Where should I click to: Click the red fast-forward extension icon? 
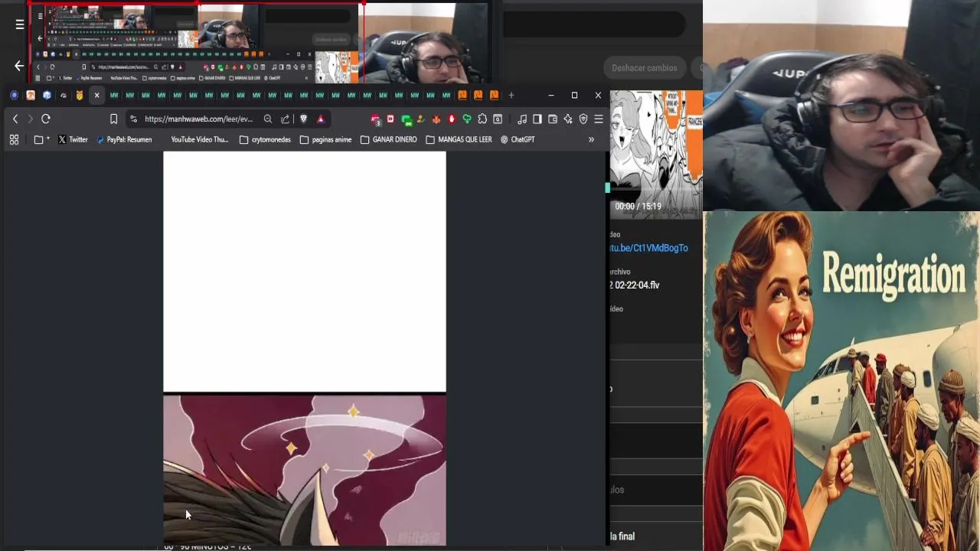390,119
